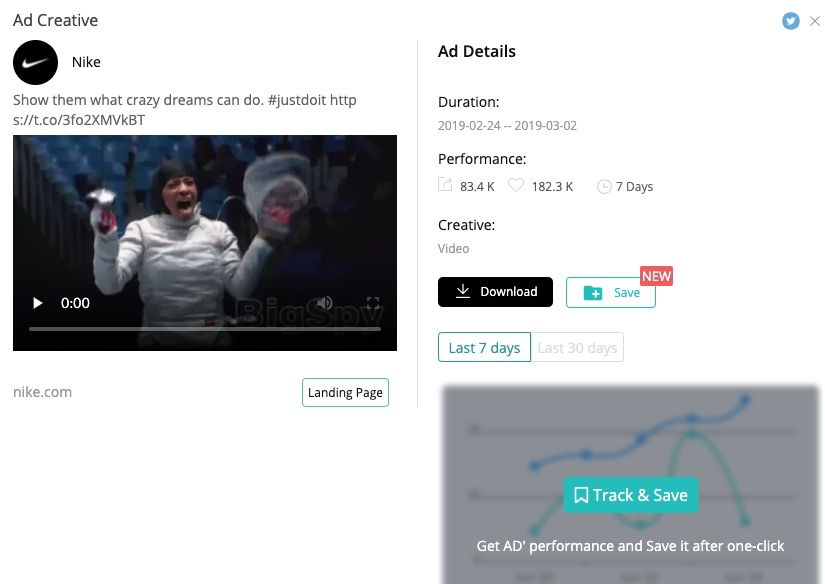Click the clock icon beside 7 Days
This screenshot has width=825, height=584.
[x=604, y=187]
